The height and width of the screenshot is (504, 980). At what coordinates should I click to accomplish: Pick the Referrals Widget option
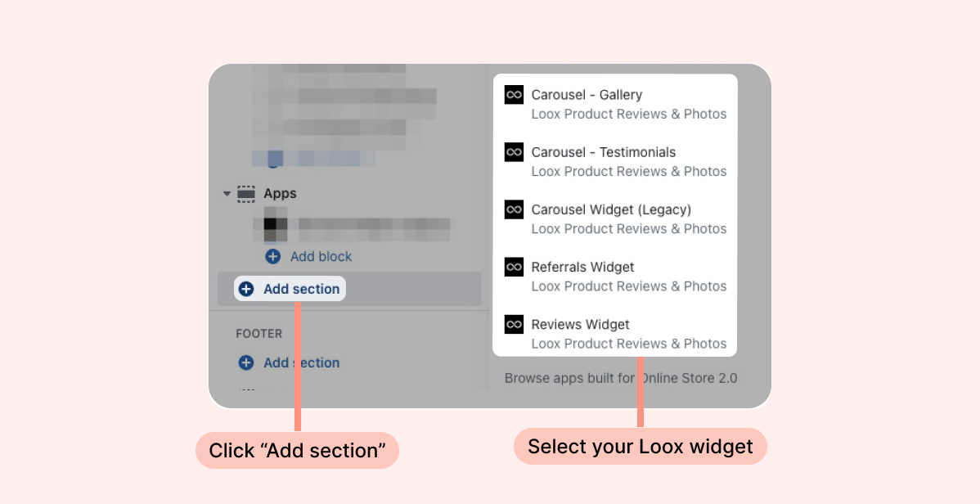615,276
